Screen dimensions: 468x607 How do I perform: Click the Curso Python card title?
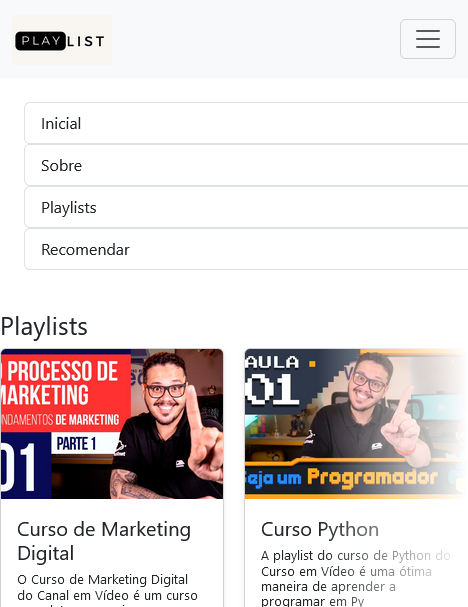(x=320, y=529)
